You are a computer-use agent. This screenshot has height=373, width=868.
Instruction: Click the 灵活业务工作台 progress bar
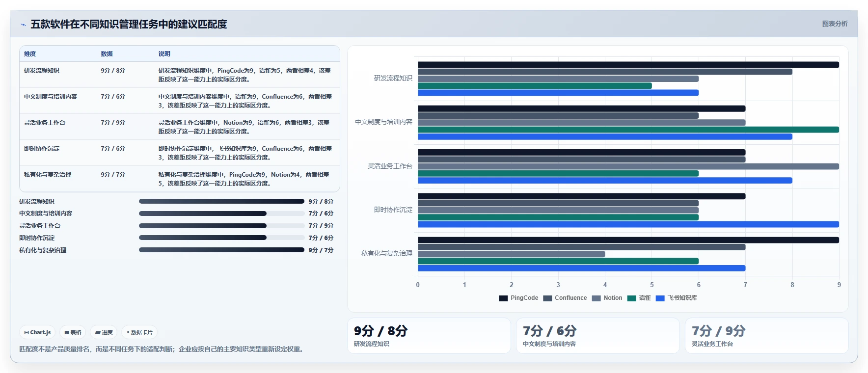(x=221, y=226)
